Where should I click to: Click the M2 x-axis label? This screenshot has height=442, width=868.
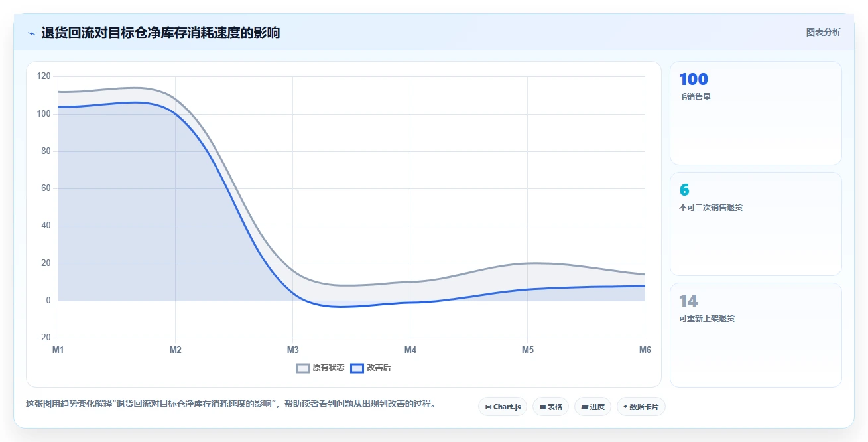(x=175, y=350)
